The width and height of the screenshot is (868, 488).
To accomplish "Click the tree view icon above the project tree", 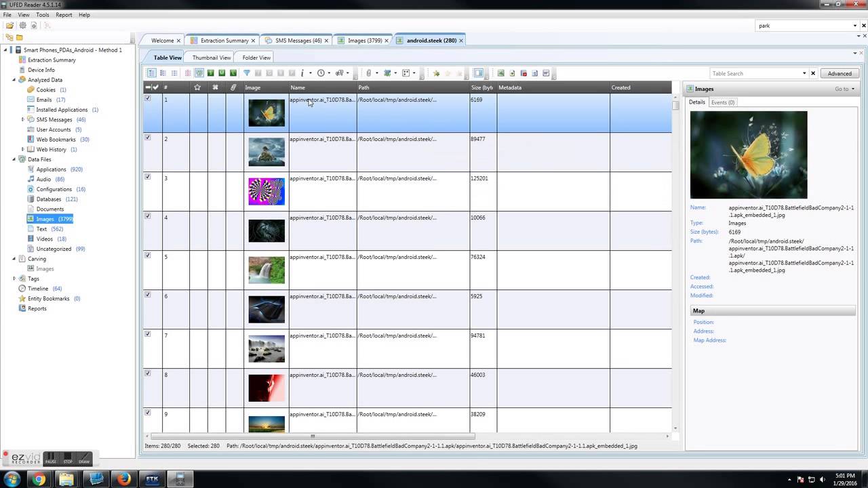I will tap(9, 37).
